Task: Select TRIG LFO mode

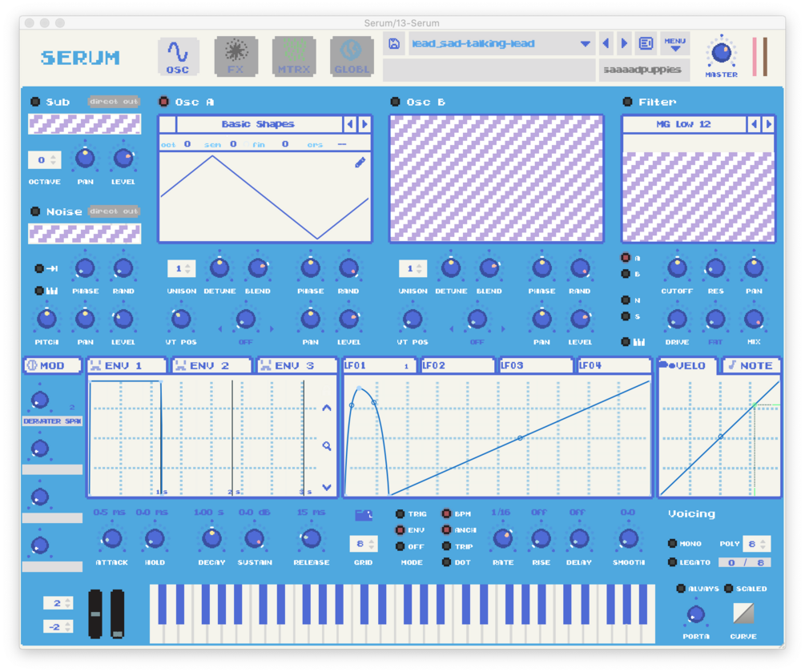Action: point(400,513)
